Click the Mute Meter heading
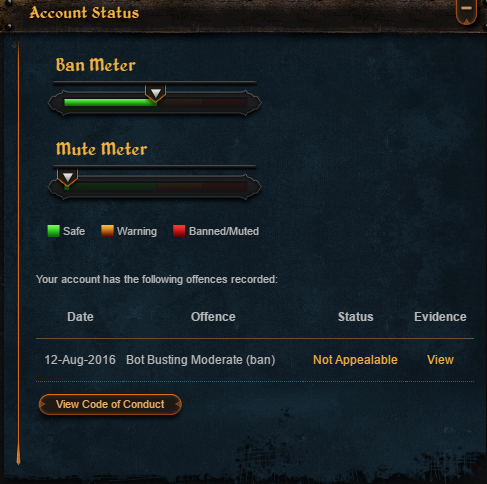 coord(101,149)
